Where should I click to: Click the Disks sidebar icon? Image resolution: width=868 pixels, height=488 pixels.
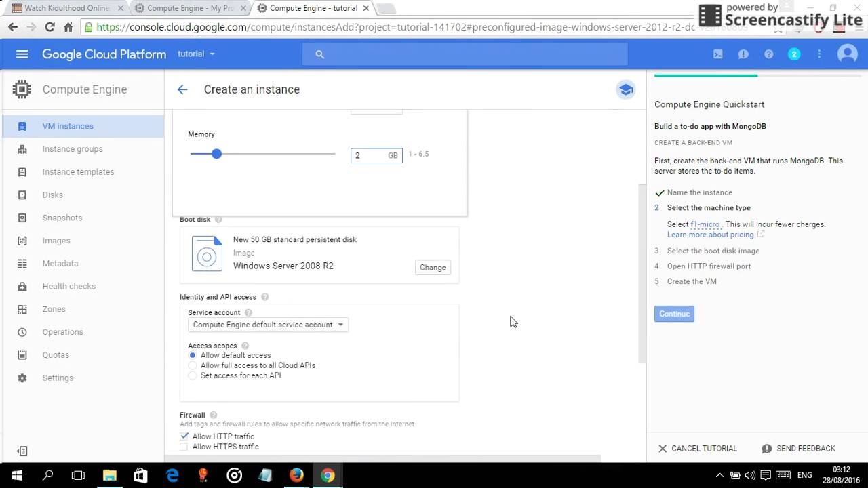tap(22, 195)
